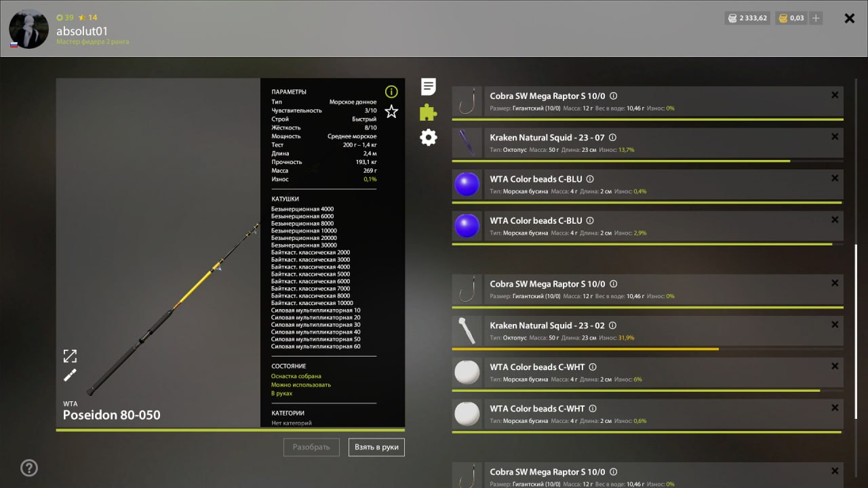Switch to the puzzle-piece components tab
The image size is (868, 488).
tap(429, 112)
